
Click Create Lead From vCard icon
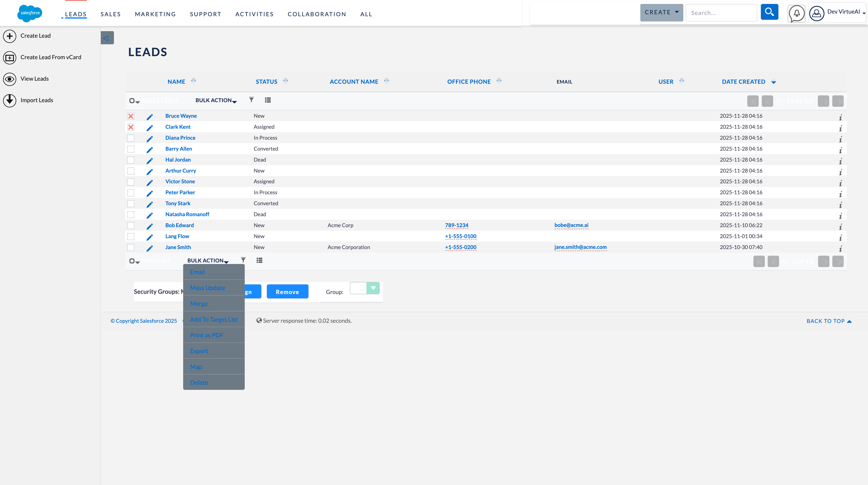pos(10,58)
